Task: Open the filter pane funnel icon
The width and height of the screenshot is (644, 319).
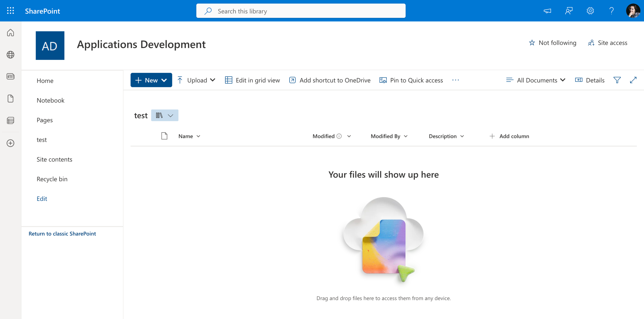Action: point(617,80)
